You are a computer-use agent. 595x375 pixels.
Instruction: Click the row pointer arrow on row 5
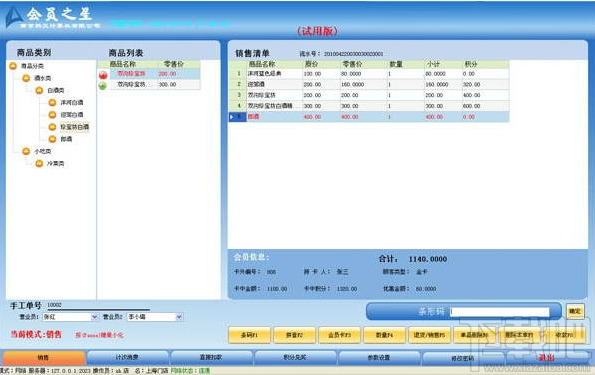tap(232, 117)
